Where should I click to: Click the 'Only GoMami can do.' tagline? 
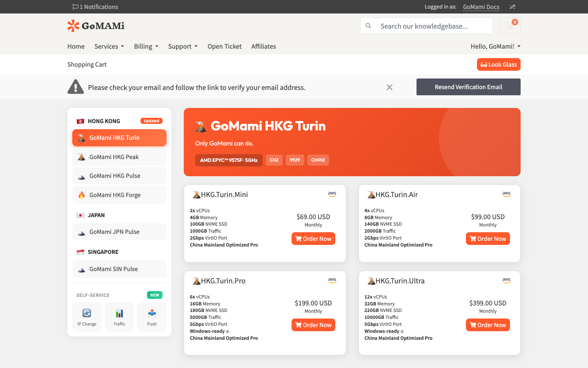(x=224, y=144)
